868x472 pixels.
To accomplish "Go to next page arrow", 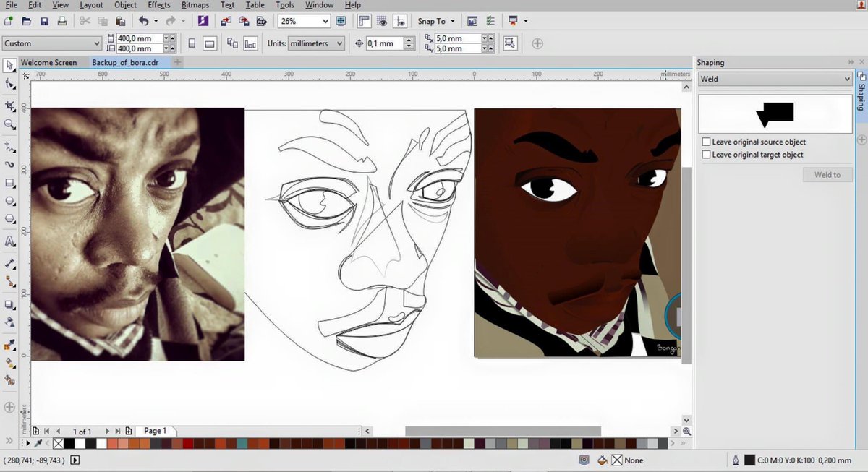I will tap(107, 431).
